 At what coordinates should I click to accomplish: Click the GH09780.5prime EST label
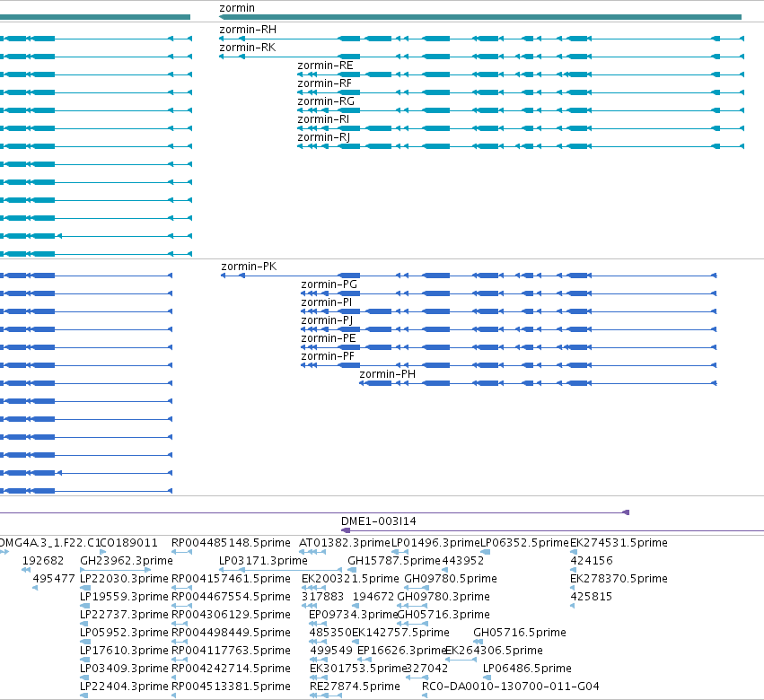click(451, 579)
